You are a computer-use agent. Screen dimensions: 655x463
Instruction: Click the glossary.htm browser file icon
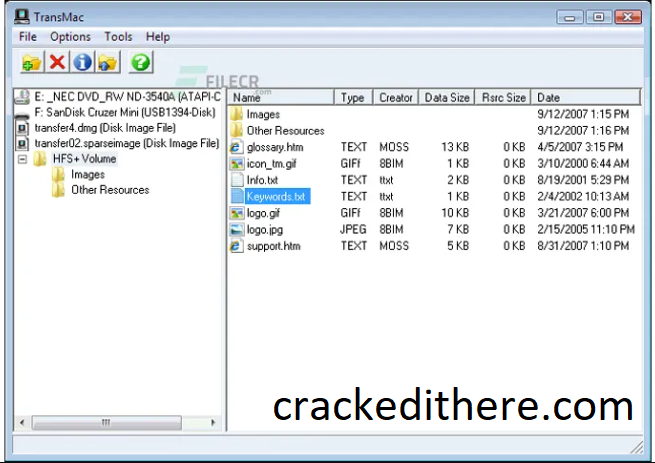point(236,147)
